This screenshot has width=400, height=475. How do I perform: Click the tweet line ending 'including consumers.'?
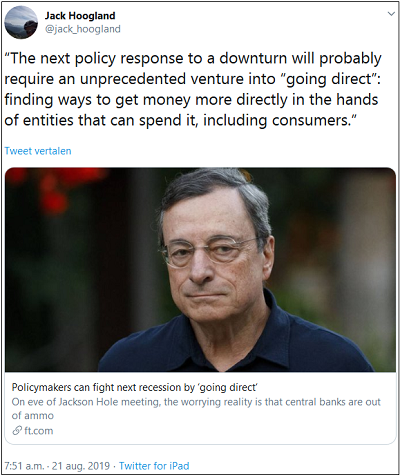(180, 120)
